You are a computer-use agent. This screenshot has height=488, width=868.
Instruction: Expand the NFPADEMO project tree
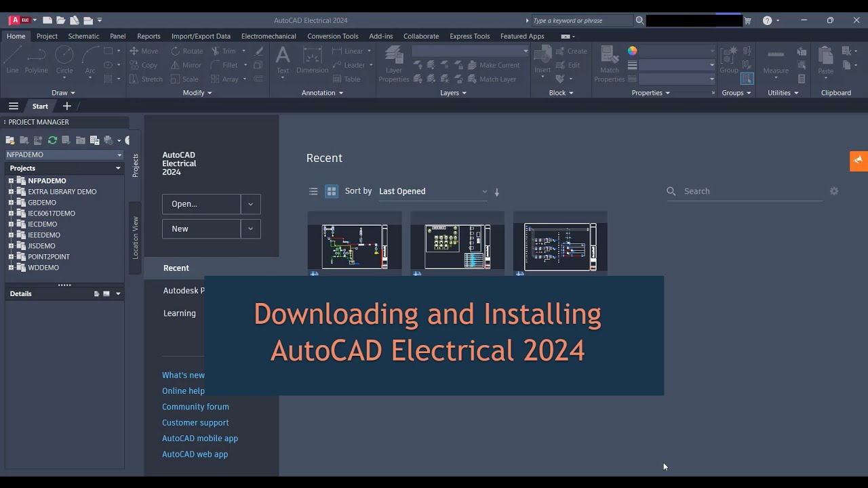point(11,181)
